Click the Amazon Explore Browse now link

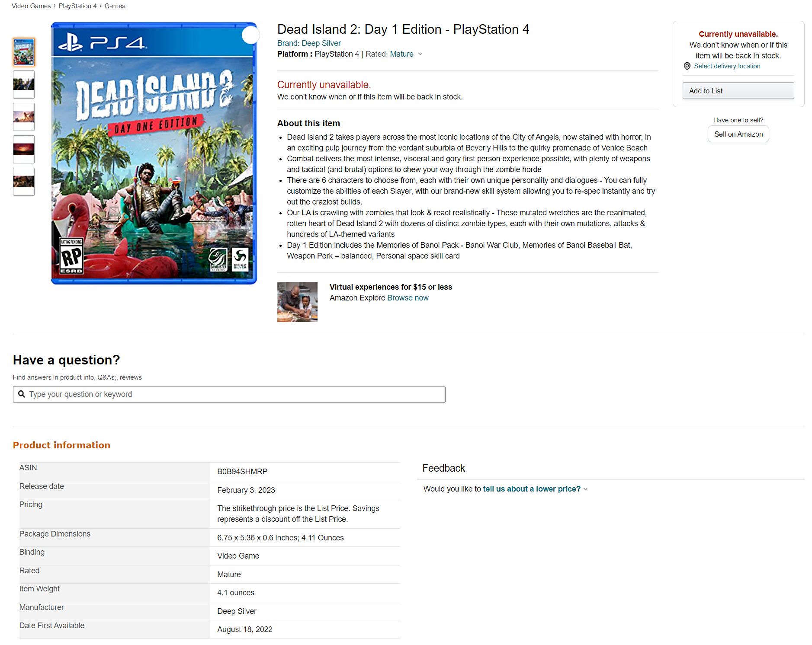(x=408, y=298)
